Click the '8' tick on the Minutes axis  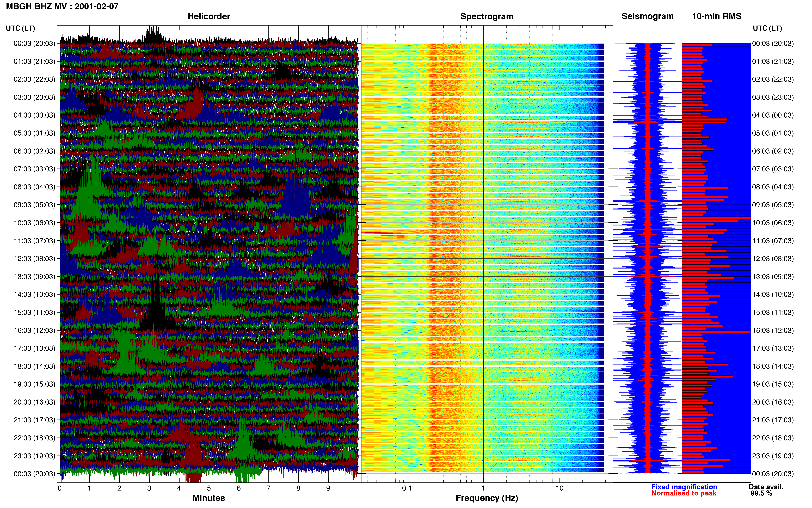click(298, 488)
